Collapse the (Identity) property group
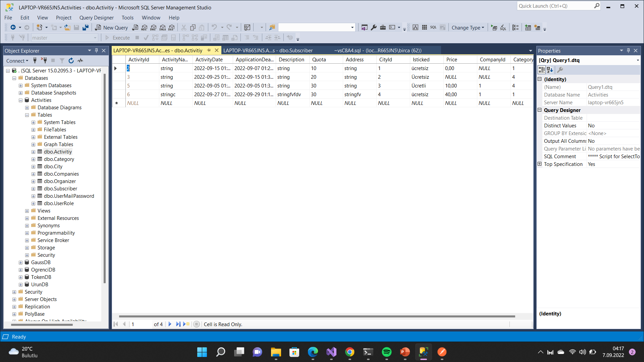Screen dimensions: 644x362 (x=540, y=79)
